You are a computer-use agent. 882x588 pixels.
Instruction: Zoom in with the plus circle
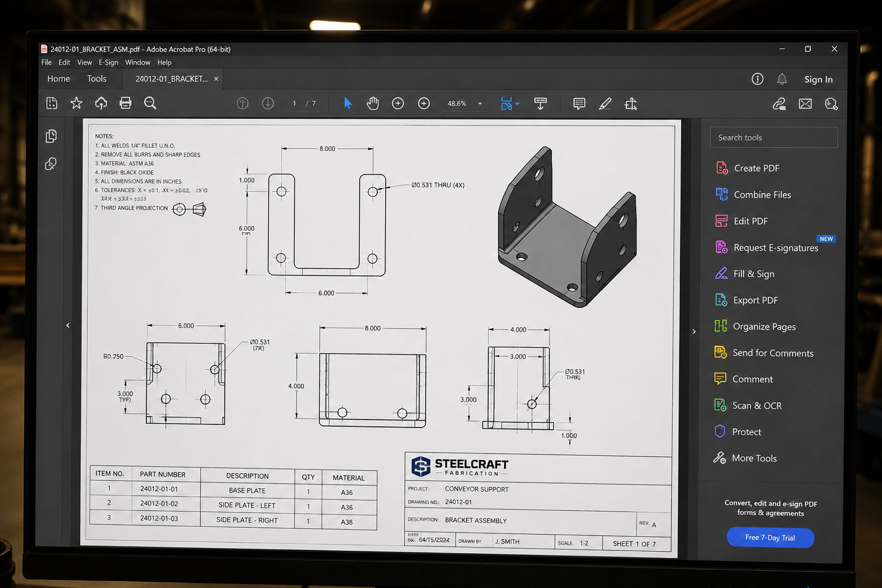[x=424, y=104]
